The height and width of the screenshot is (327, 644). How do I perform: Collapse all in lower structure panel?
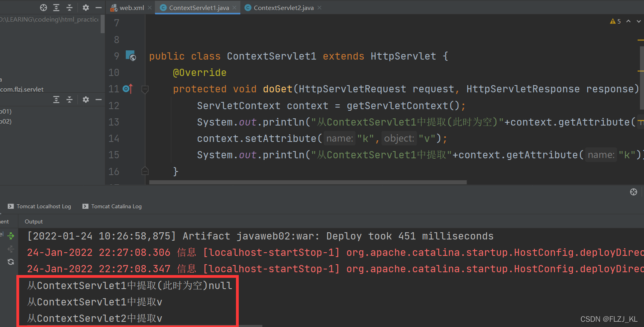69,100
